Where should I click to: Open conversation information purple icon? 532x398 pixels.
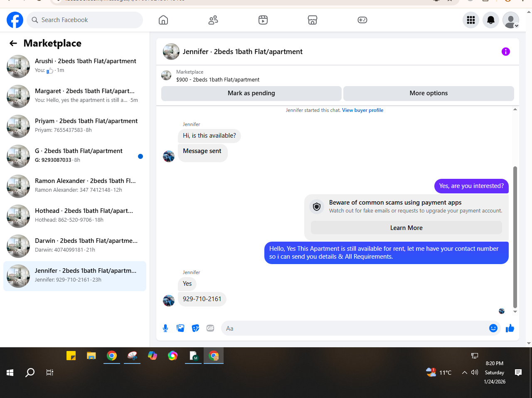pyautogui.click(x=506, y=52)
